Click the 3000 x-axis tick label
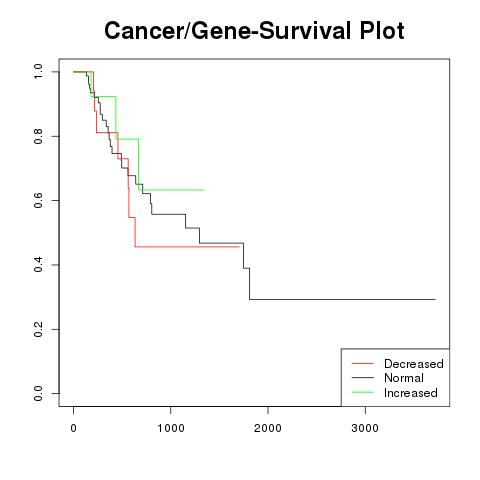480x480 pixels. pyautogui.click(x=365, y=428)
